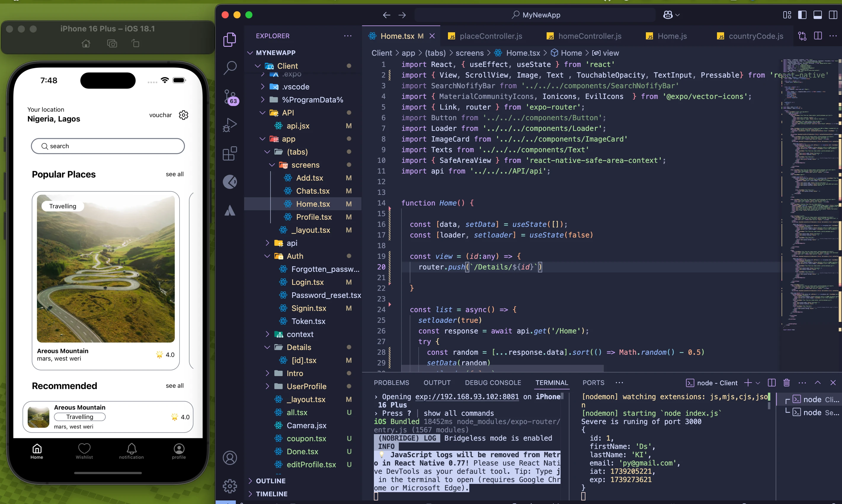This screenshot has height=504, width=842.
Task: Take a simulator screenshot with camera icon
Action: tap(112, 44)
